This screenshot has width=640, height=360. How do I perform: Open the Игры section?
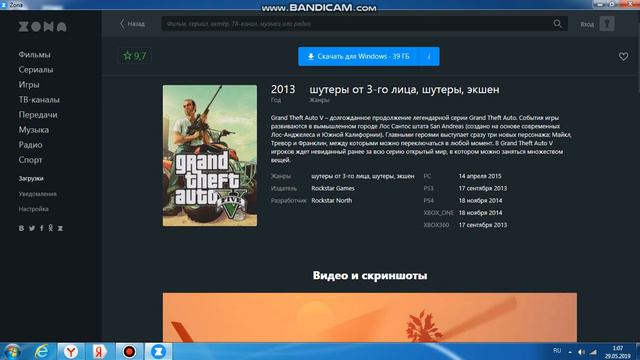[29, 84]
